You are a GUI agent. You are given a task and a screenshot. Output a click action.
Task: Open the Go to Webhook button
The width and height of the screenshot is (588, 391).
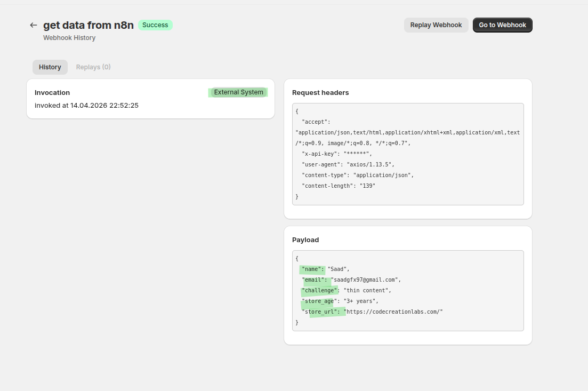(502, 25)
